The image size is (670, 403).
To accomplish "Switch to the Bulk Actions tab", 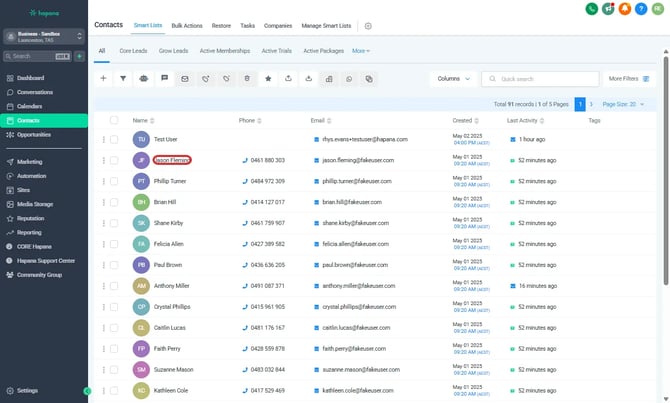I will pyautogui.click(x=186, y=25).
